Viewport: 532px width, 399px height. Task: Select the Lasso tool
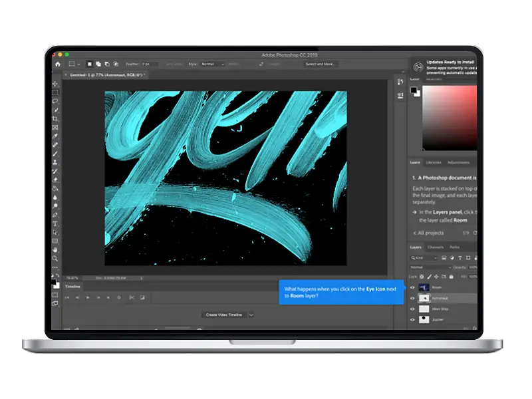[55, 101]
